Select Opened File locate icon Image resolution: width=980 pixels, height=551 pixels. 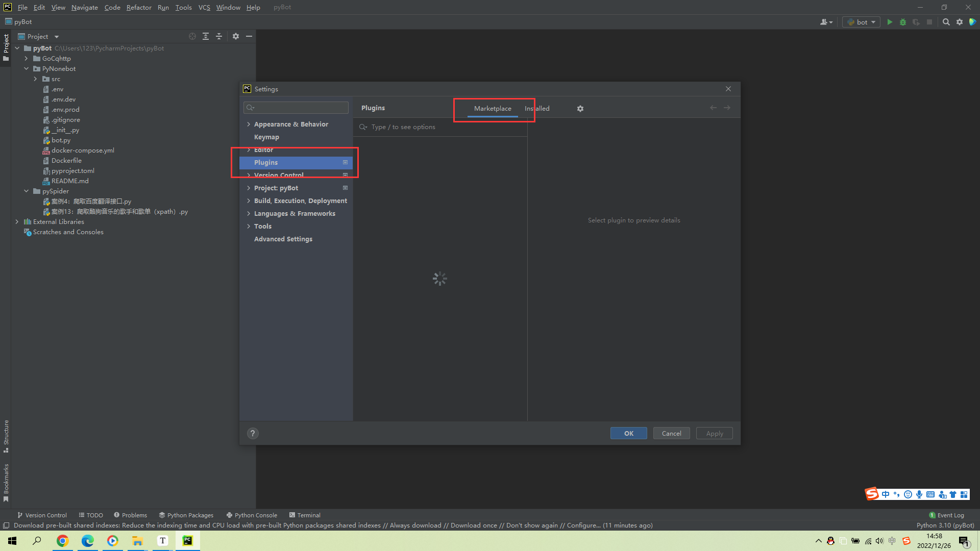[x=192, y=36]
